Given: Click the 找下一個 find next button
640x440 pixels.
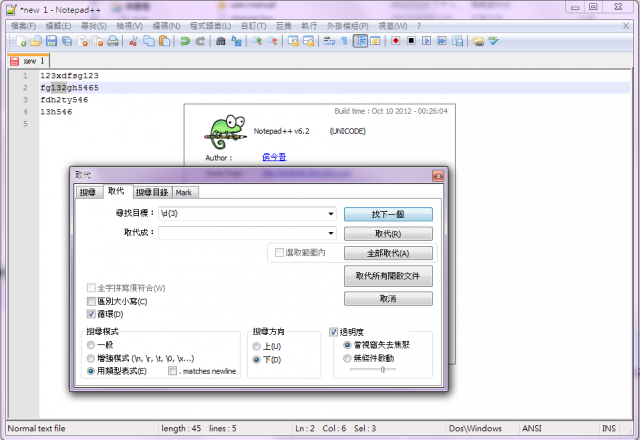Looking at the screenshot, I should coord(388,214).
